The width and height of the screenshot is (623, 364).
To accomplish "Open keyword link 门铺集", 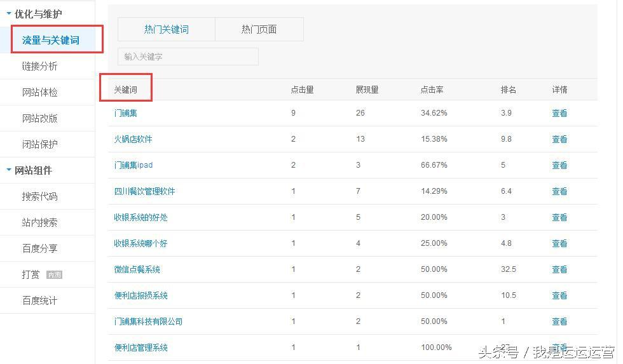I will [x=126, y=113].
